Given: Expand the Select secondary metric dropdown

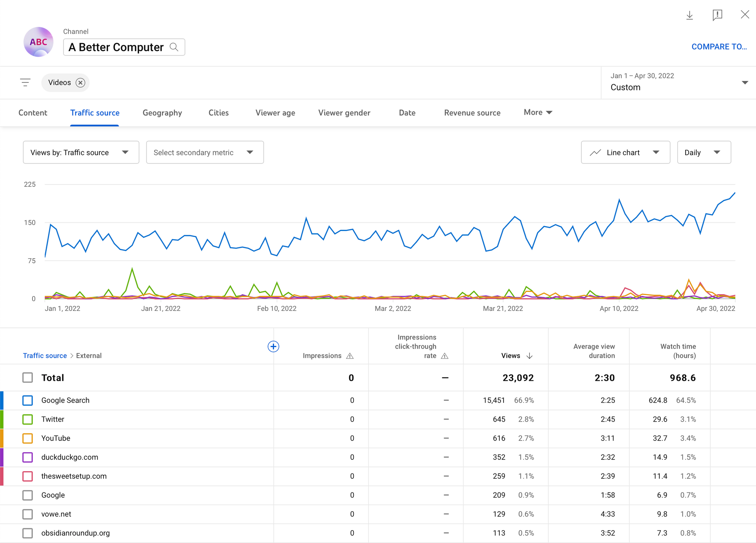Looking at the screenshot, I should pyautogui.click(x=204, y=152).
